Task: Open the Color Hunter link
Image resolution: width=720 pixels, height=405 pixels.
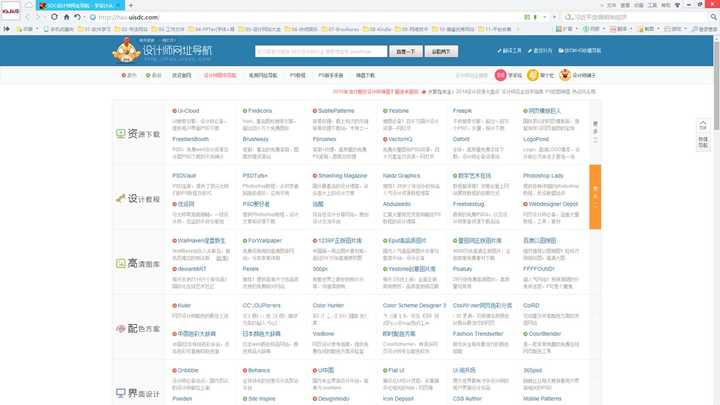Action: (x=328, y=306)
